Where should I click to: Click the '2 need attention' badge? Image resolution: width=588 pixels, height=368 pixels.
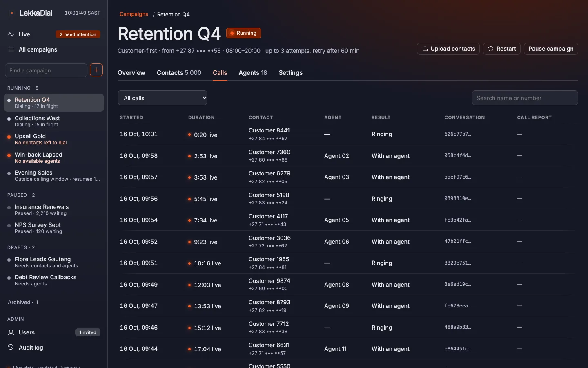click(x=78, y=34)
